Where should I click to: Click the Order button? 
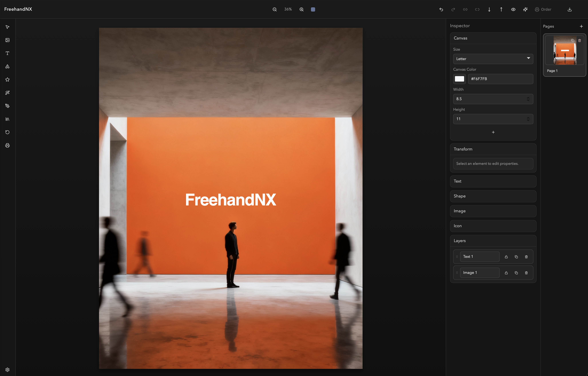click(x=543, y=9)
